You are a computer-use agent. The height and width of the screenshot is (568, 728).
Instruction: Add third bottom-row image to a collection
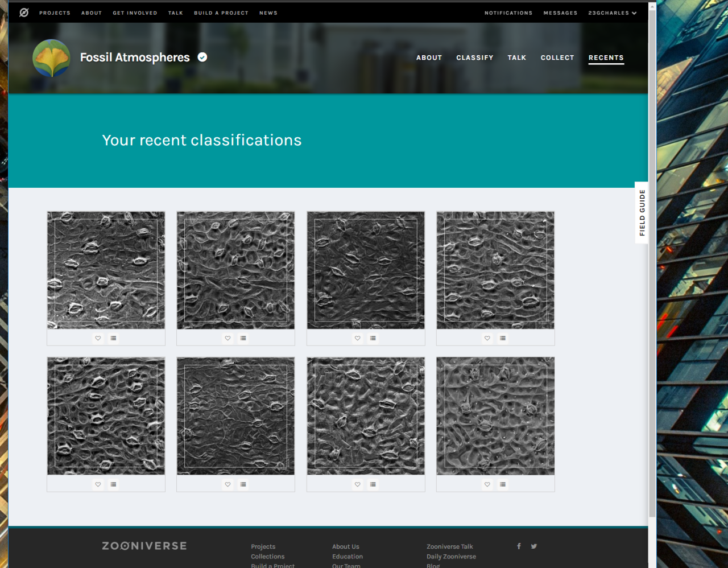[x=373, y=484]
